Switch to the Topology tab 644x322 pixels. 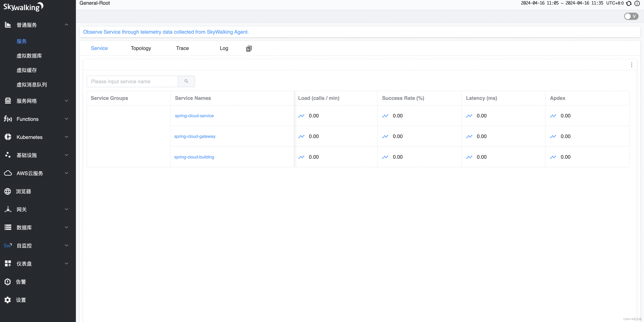click(x=141, y=48)
